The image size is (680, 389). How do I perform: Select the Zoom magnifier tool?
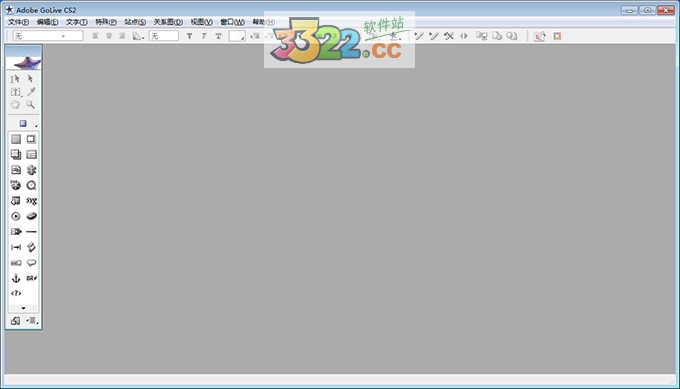tap(30, 105)
